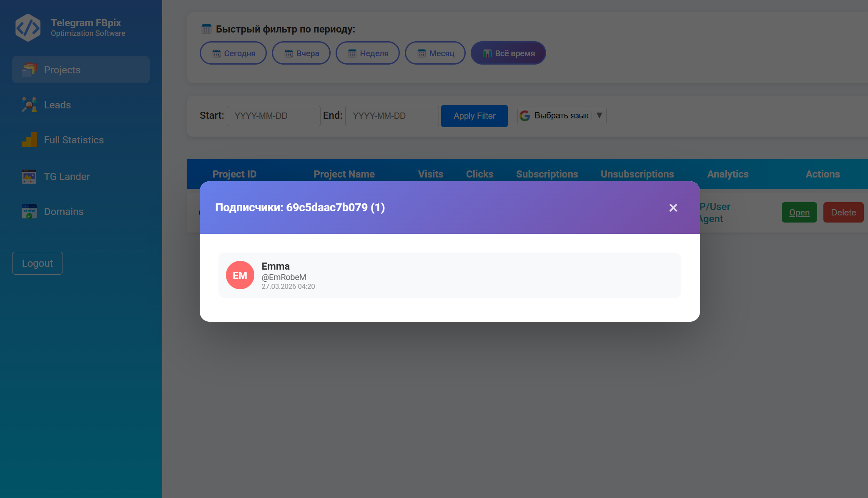Select the Месяц period filter

coord(435,53)
